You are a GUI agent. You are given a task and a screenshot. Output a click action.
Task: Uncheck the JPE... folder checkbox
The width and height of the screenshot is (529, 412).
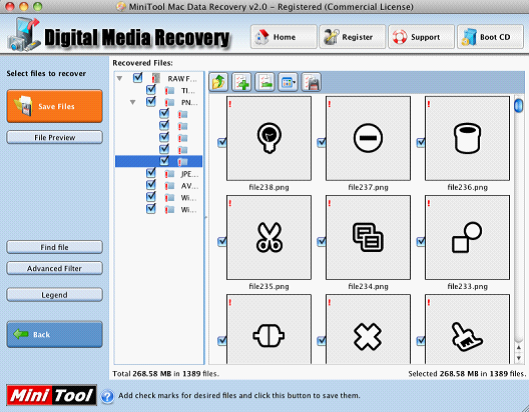[x=151, y=173]
